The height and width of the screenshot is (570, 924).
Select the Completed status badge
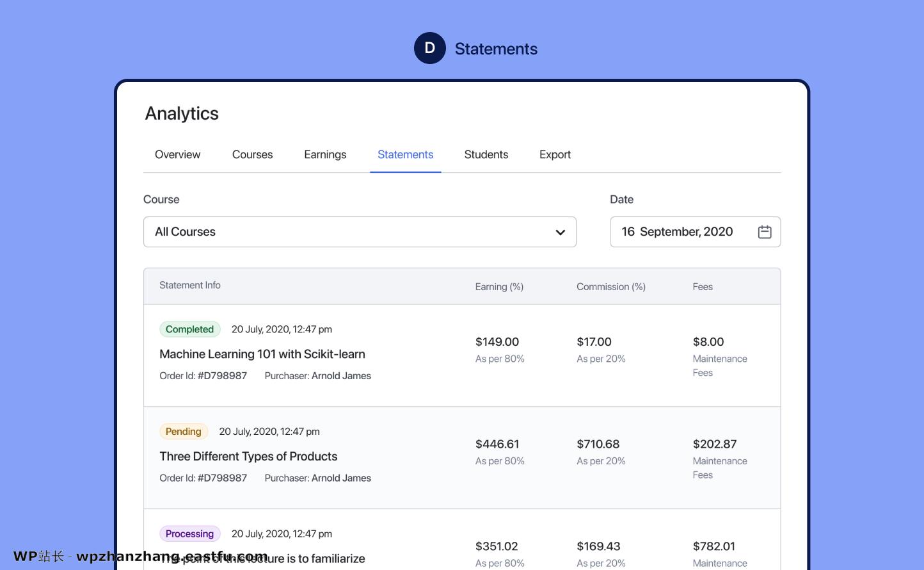[190, 329]
